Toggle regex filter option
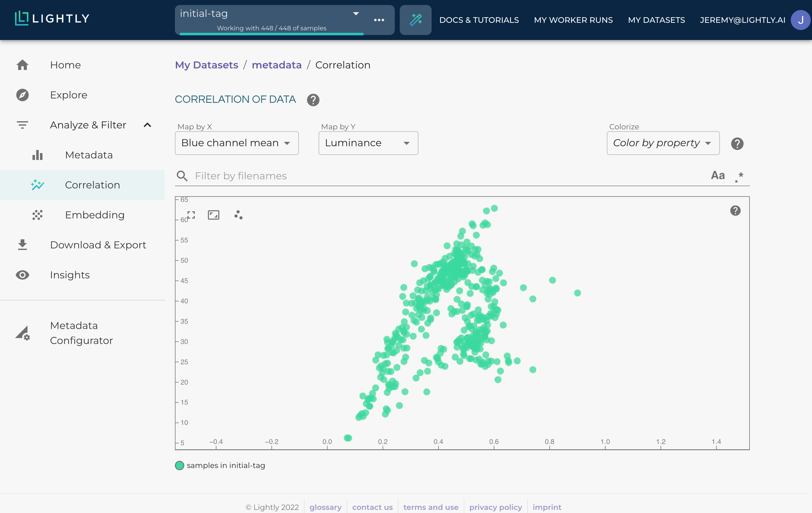This screenshot has height=513, width=812. [x=739, y=176]
